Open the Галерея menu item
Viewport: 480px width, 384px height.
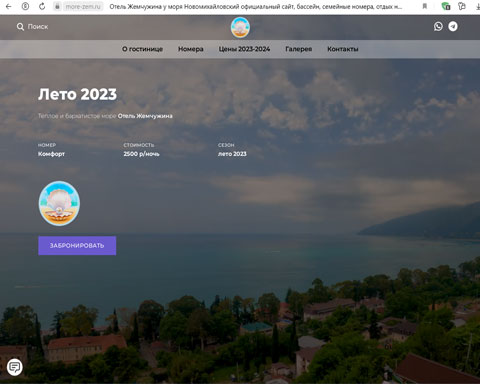tap(299, 49)
